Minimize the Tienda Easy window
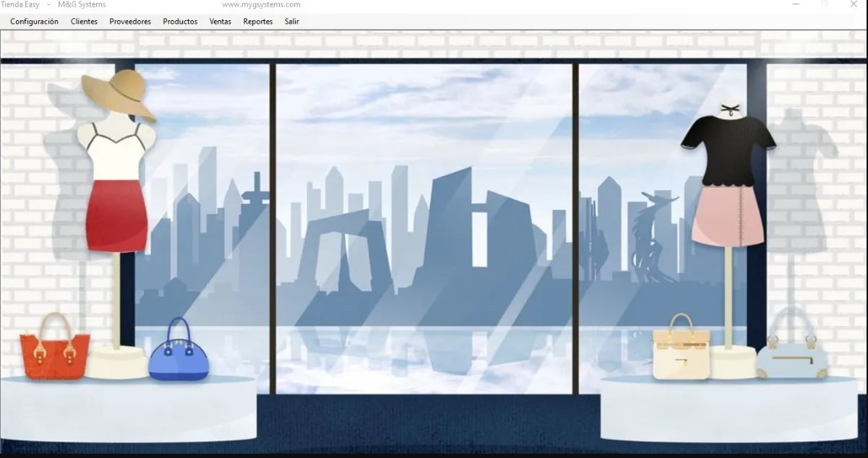The image size is (868, 458). click(796, 4)
